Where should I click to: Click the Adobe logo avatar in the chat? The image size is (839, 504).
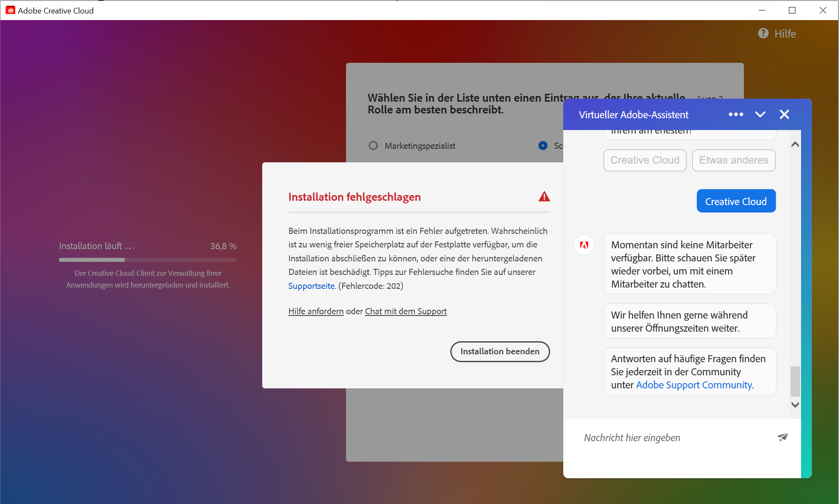[584, 245]
